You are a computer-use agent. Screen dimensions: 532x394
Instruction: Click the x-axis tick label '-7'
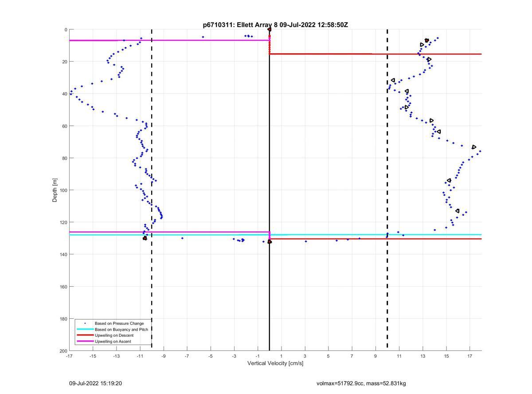coord(187,356)
